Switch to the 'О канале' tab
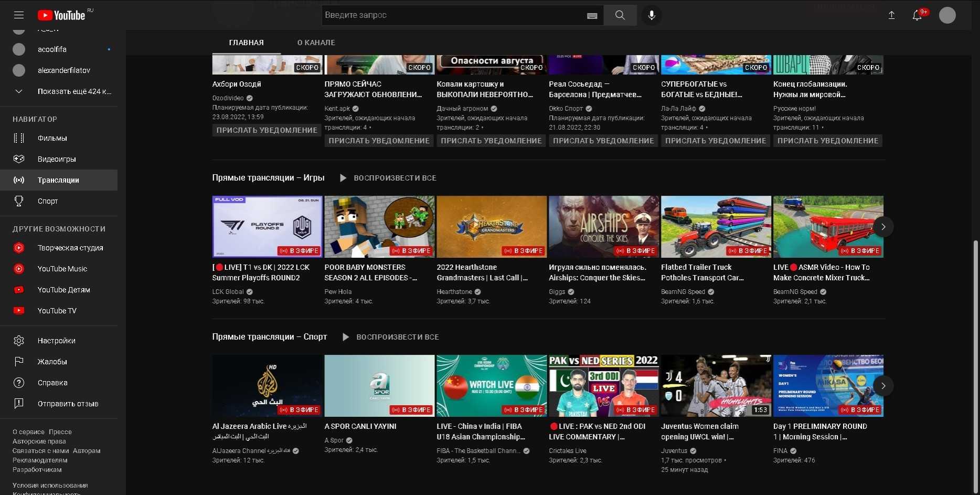 (x=316, y=43)
